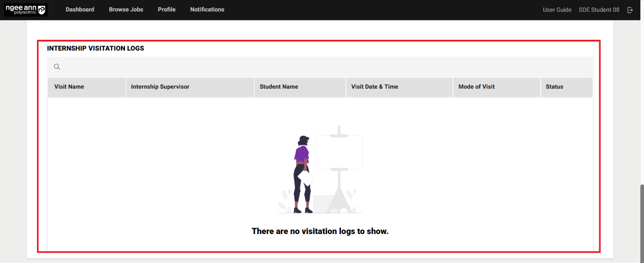Viewport: 644px width, 263px height.
Task: Sort by the Visit Name column
Action: point(69,87)
